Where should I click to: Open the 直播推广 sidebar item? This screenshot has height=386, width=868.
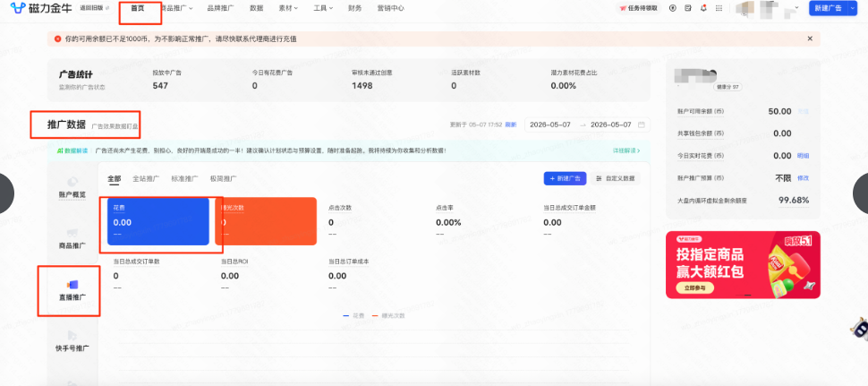click(72, 290)
